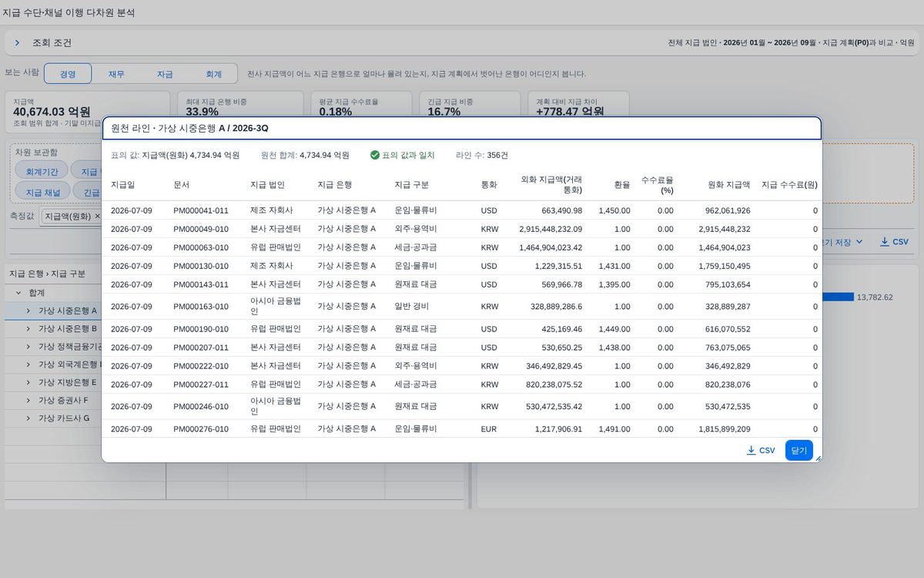Click the 지급 은행 › 지급 구분 header

47,274
